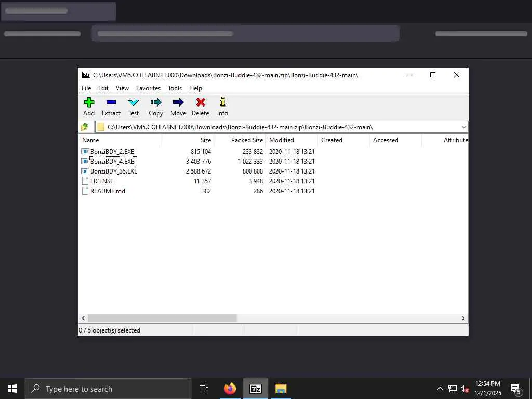Open the Help menu
This screenshot has height=399, width=532.
(195, 88)
